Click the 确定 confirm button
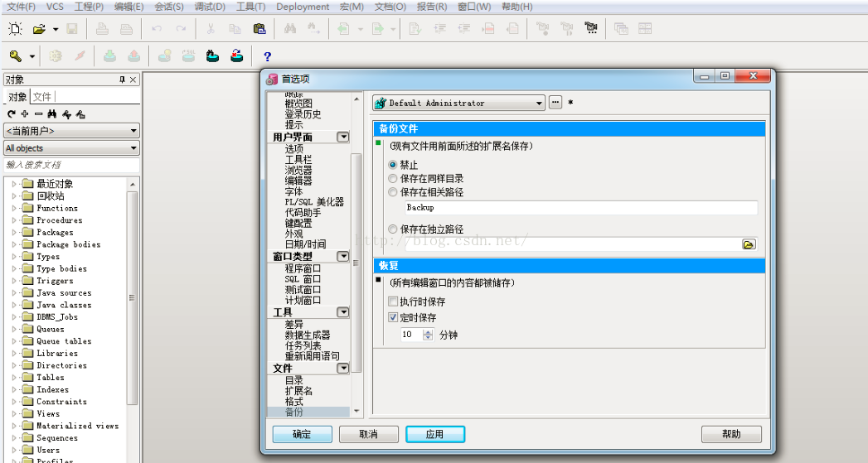Screen dimensions: 868x463 (x=302, y=434)
